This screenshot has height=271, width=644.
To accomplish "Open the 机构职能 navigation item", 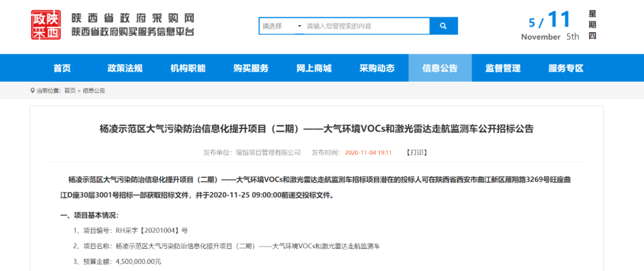I will 188,68.
